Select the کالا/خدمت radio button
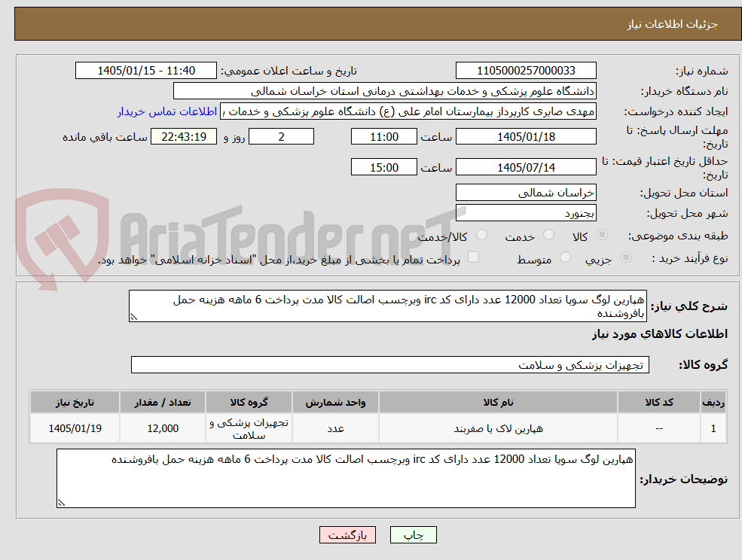 click(x=481, y=235)
